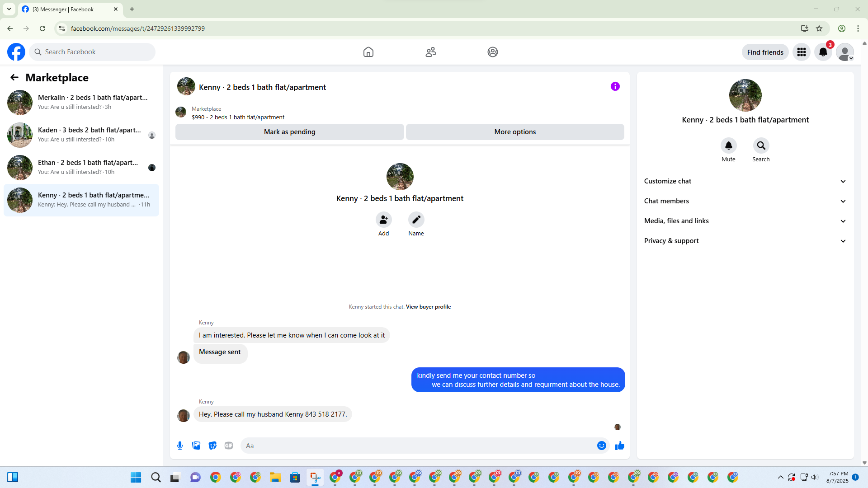
Task: Open View buyer profile link
Action: tap(428, 307)
